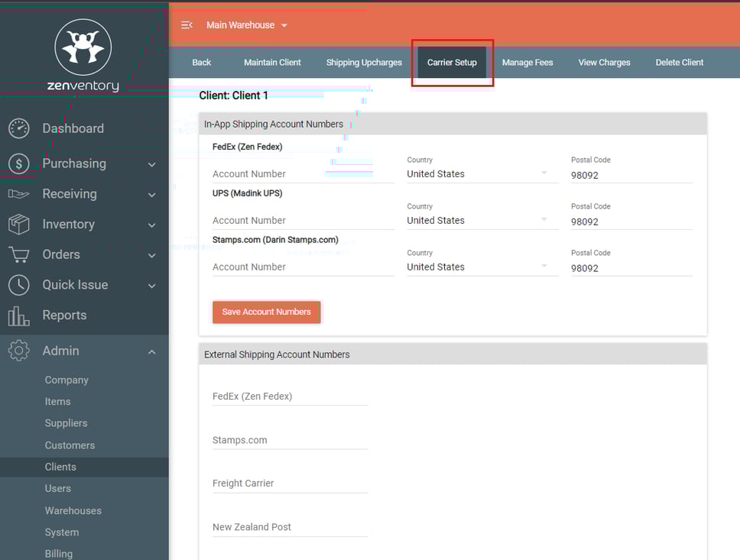Click the Inventory box icon
Image resolution: width=740 pixels, height=560 pixels.
tap(19, 225)
